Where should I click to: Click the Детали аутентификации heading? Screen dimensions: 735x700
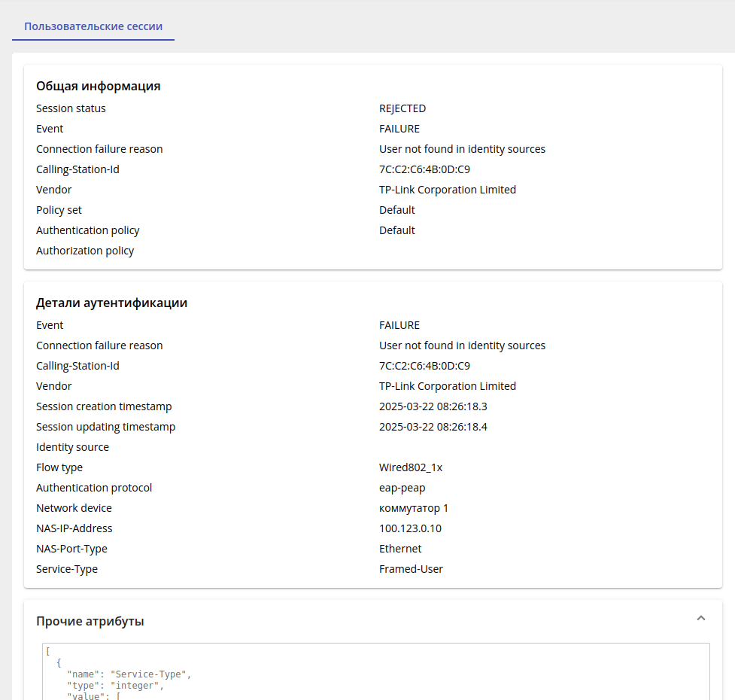[111, 303]
